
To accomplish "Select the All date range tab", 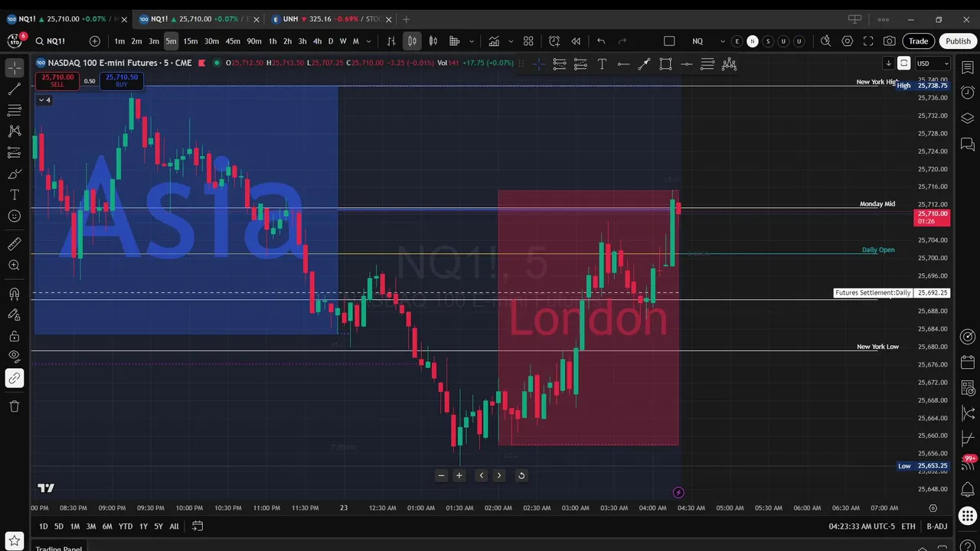I will (175, 526).
